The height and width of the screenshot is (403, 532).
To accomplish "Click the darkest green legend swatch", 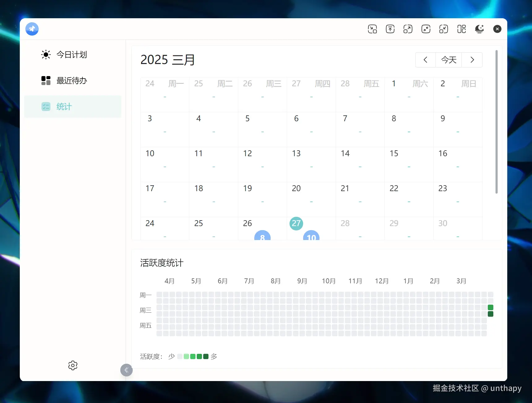I will pyautogui.click(x=206, y=356).
